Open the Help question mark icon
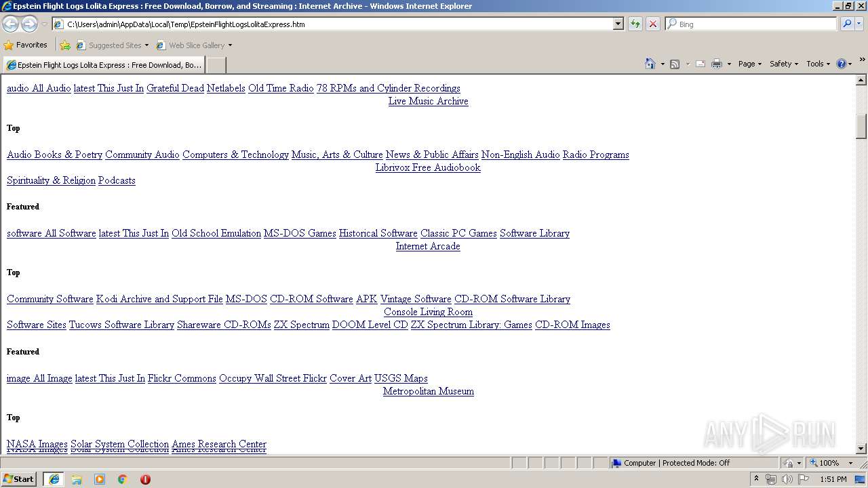 coord(842,64)
